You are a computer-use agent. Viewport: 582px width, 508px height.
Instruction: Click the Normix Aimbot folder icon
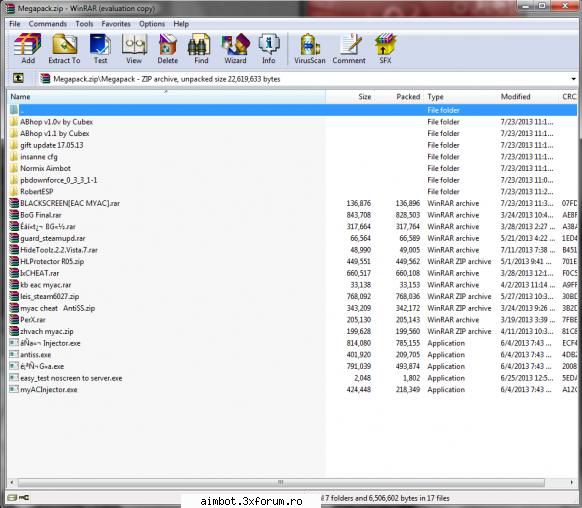point(14,168)
